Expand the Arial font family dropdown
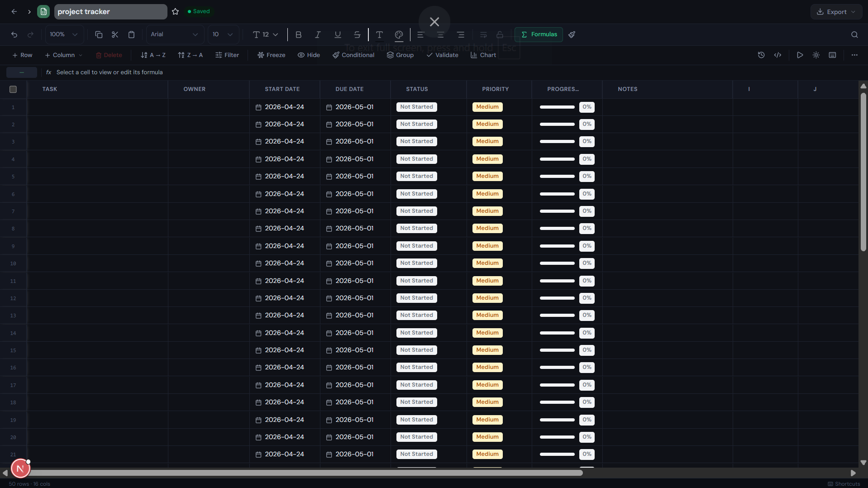Screen dimensions: 868x488 (174, 35)
